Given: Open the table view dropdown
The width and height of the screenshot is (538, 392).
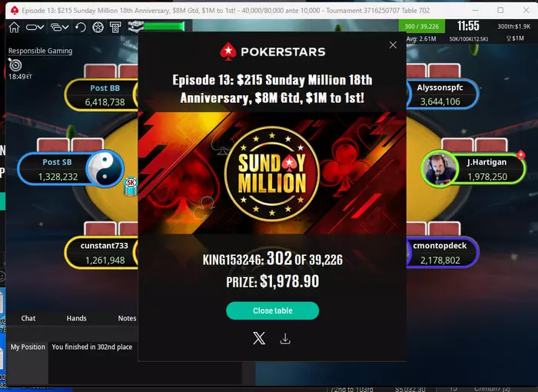Looking at the screenshot, I should [x=35, y=27].
